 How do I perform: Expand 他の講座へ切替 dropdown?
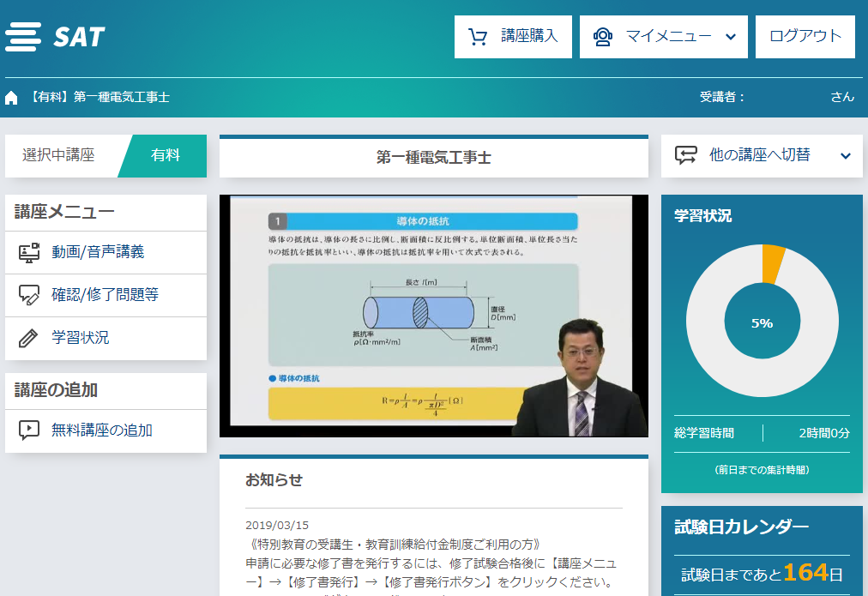point(762,155)
